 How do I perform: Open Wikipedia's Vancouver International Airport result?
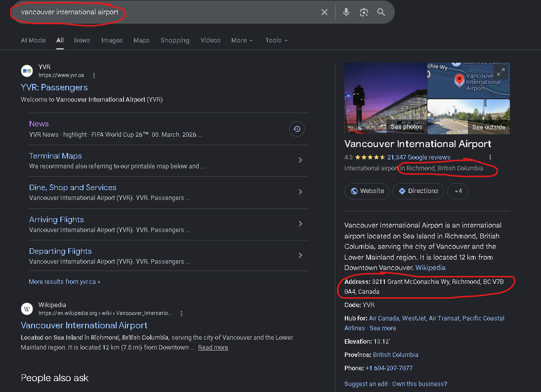coord(84,325)
